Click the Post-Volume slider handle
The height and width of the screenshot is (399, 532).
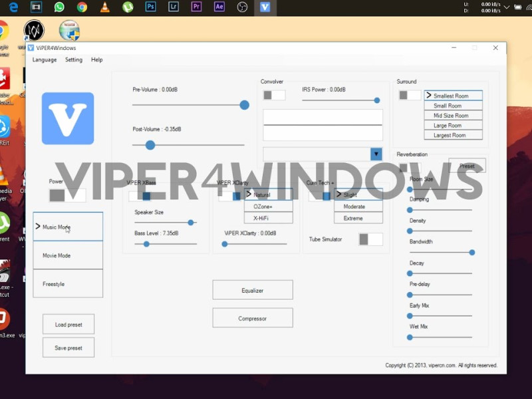click(150, 145)
